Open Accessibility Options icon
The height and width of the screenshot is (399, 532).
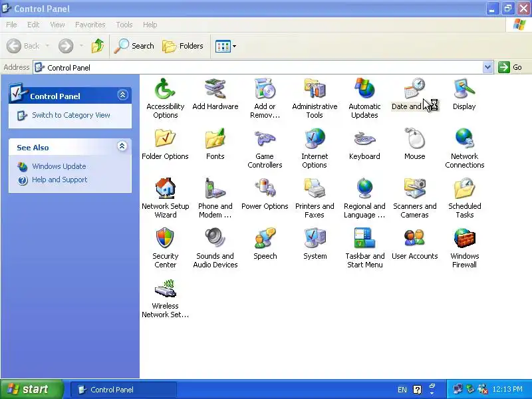(165, 98)
